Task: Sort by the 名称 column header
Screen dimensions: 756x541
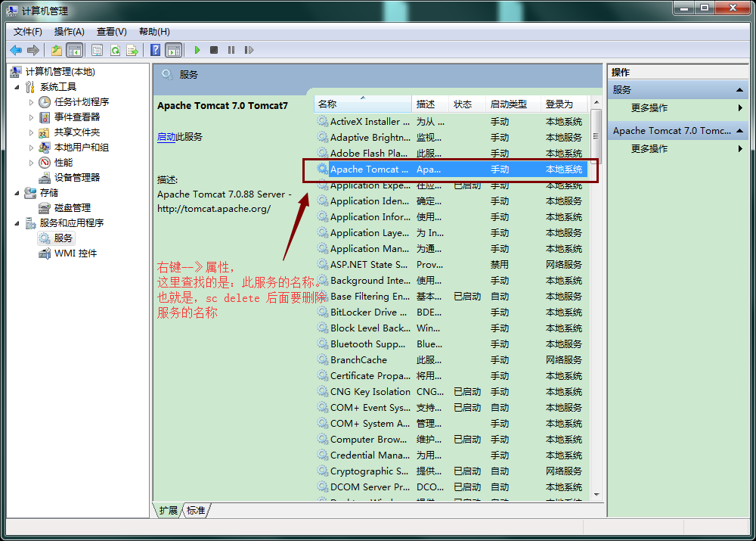Action: click(363, 104)
